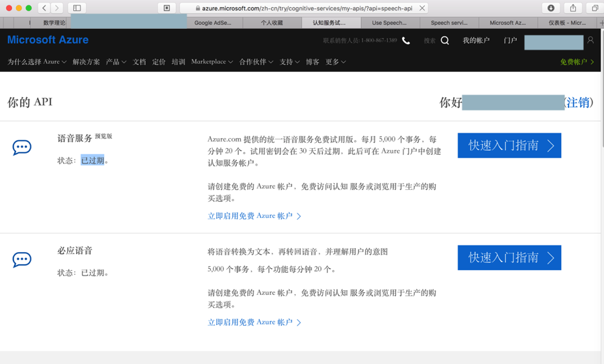Click the address bar URL field
The height and width of the screenshot is (364, 604).
pos(304,7)
